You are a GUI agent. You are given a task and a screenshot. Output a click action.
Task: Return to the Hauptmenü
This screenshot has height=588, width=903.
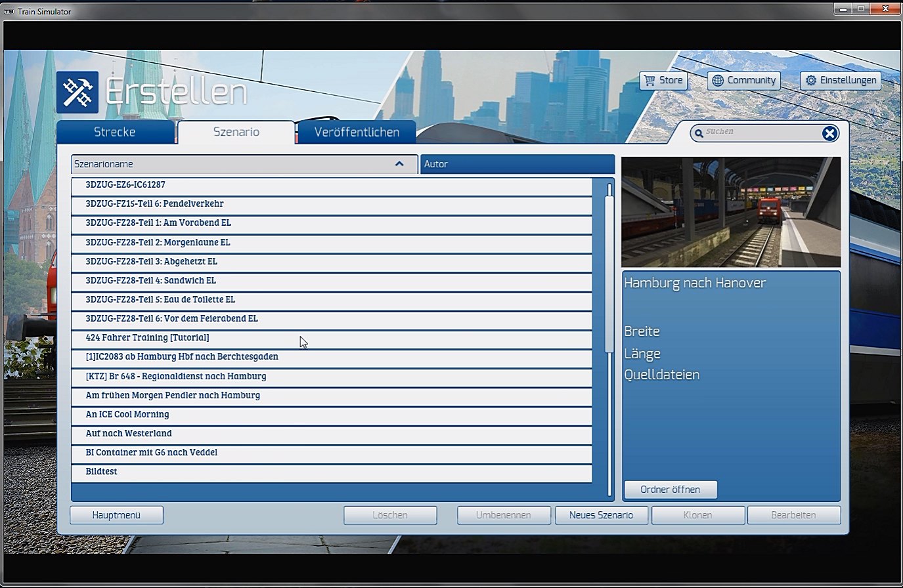click(x=116, y=515)
